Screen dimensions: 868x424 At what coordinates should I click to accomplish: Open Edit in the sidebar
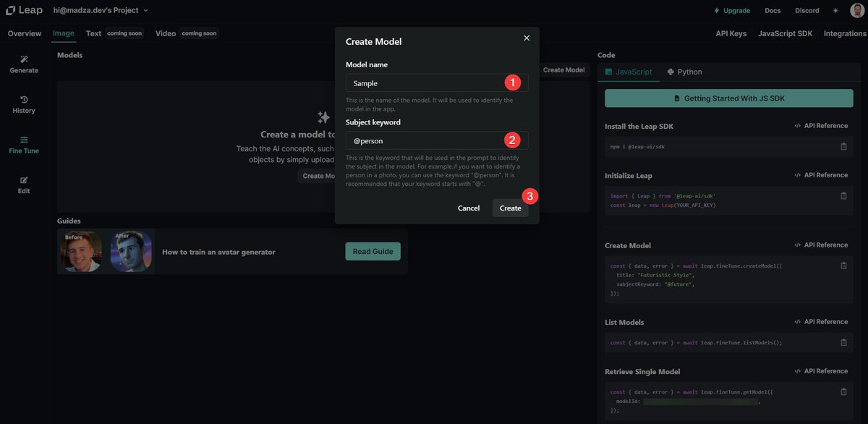(x=24, y=185)
